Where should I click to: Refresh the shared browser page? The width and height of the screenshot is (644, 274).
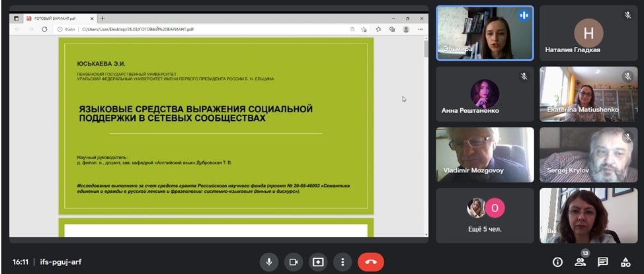coord(45,29)
